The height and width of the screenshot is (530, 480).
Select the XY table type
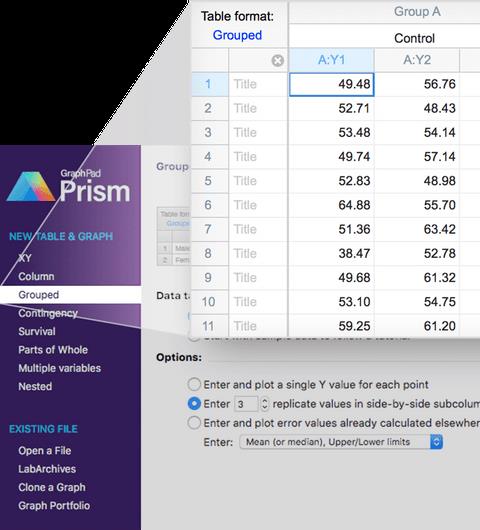[x=25, y=258]
